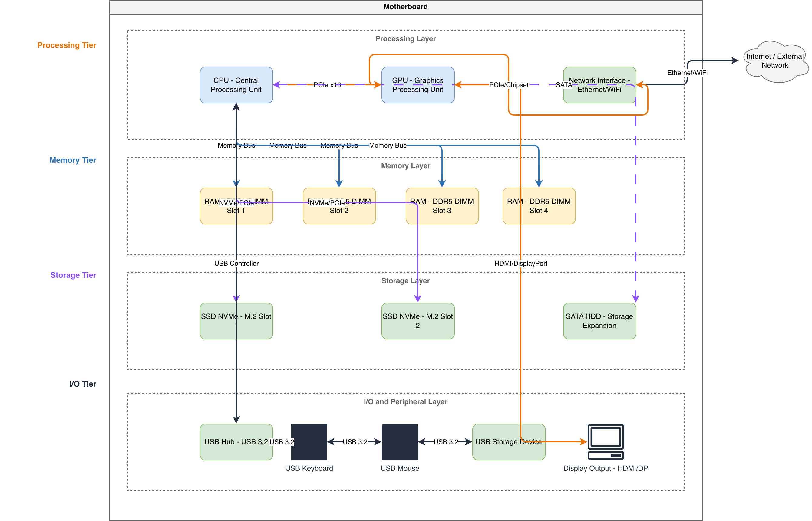The width and height of the screenshot is (812, 521).
Task: Click the USB Controller connector label
Action: 236,263
